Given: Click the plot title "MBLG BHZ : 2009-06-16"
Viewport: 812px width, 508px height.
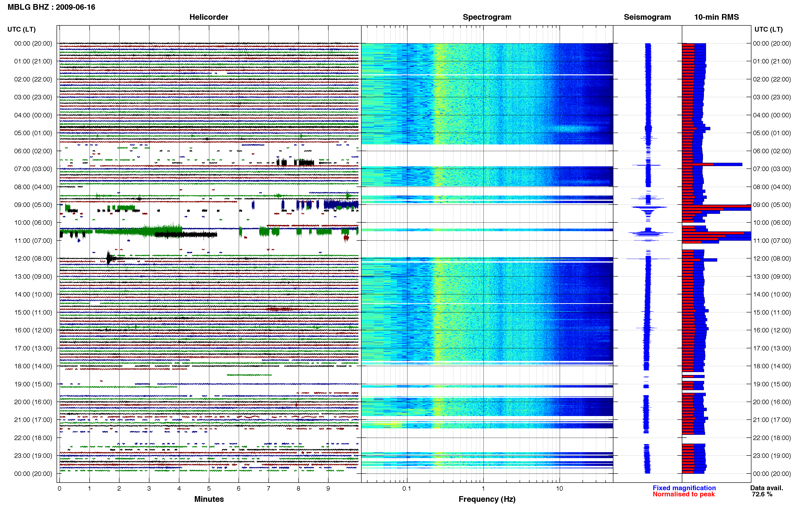Looking at the screenshot, I should point(51,7).
